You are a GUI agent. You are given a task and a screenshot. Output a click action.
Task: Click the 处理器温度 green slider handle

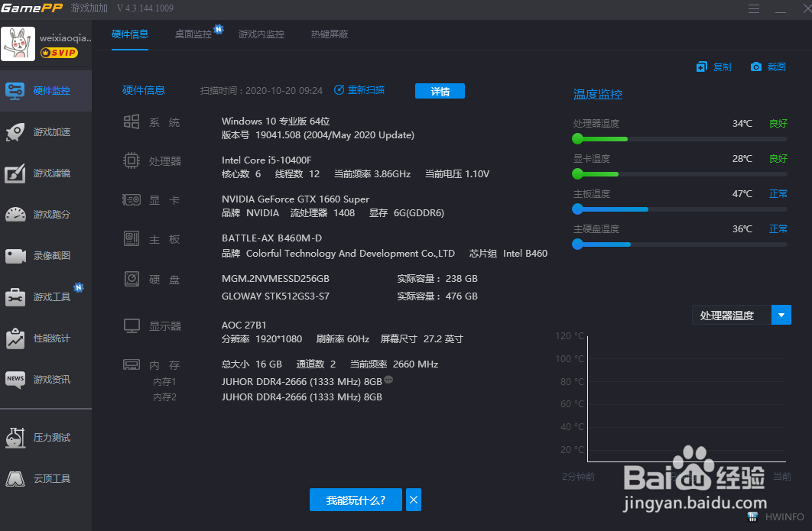[577, 139]
